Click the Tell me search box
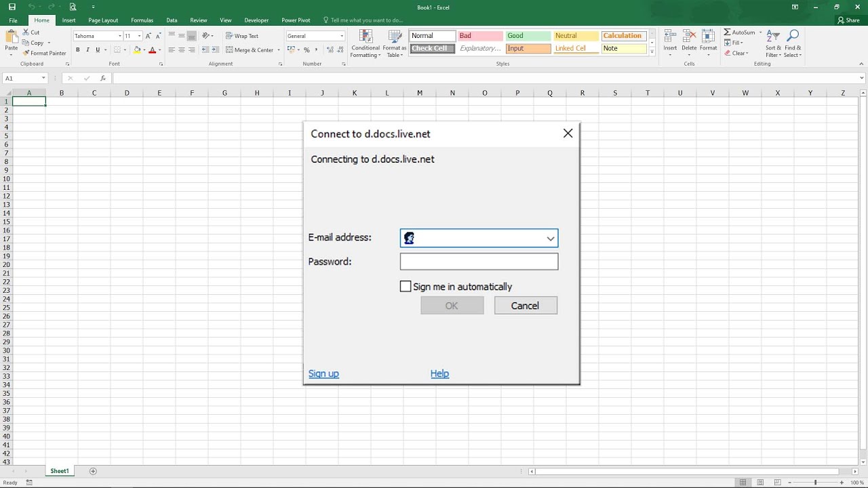The width and height of the screenshot is (868, 488). tap(363, 20)
